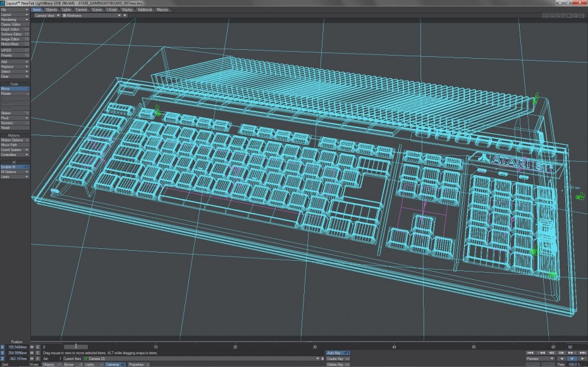The image size is (588, 367).
Task: Toggle the Y axis channel button
Action: (3, 352)
